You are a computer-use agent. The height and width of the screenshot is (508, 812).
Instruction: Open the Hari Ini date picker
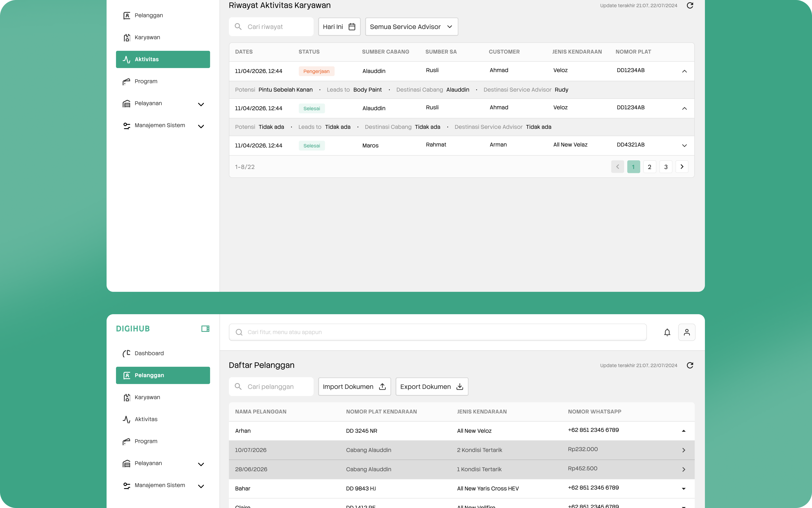pyautogui.click(x=339, y=26)
